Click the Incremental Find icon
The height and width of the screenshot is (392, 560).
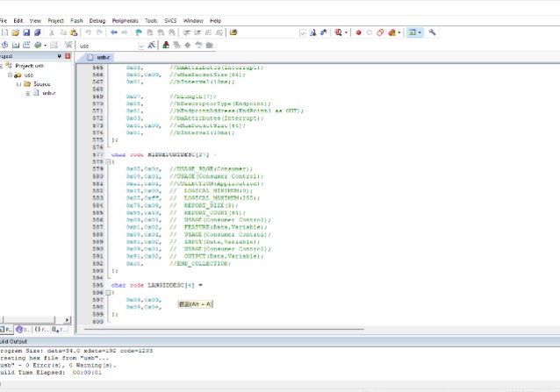point(324,32)
